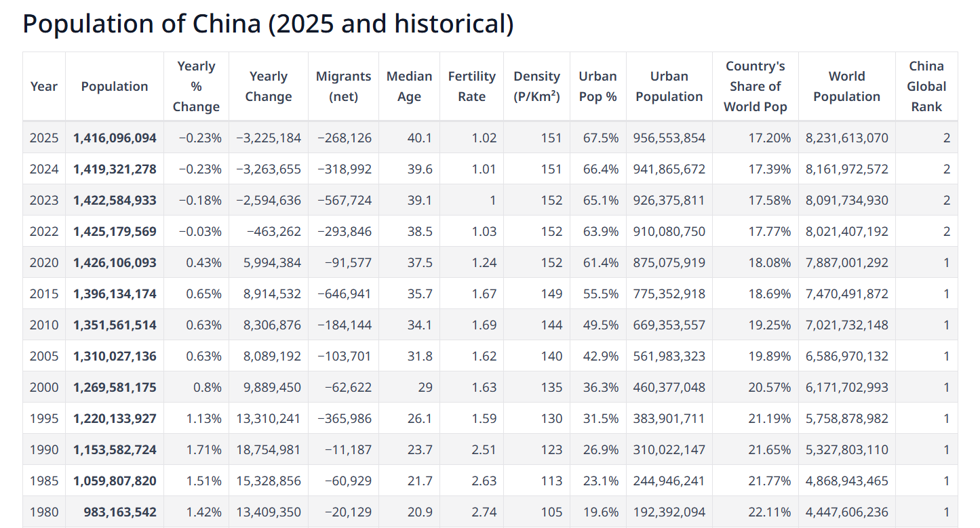Click world population "6,586,970,132"
980x528 pixels.
tap(847, 357)
